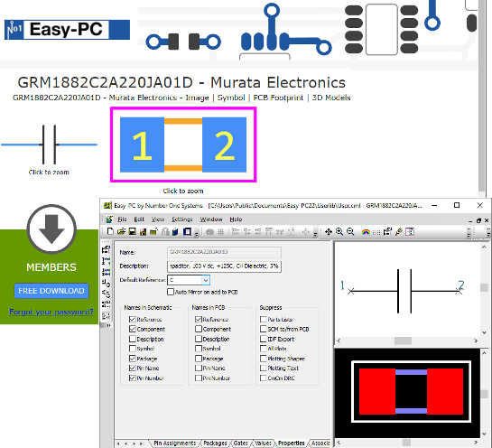
Task: Open the Default Reference dropdown
Action: point(206,280)
